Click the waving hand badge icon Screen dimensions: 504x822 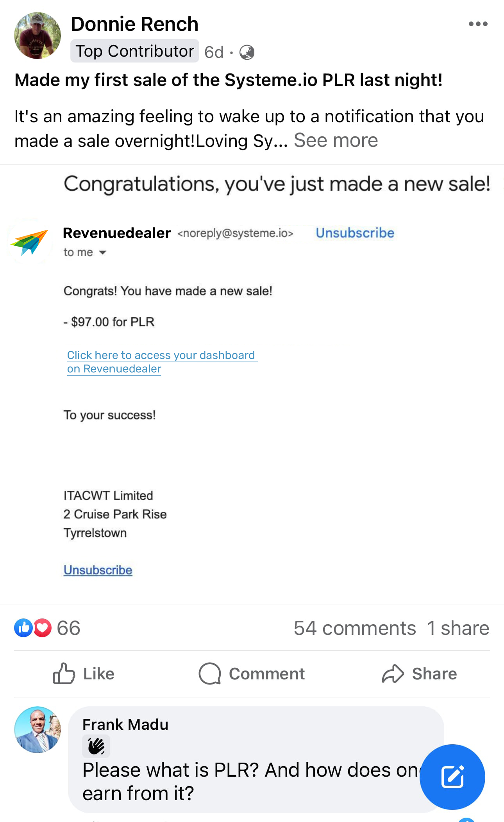point(96,746)
